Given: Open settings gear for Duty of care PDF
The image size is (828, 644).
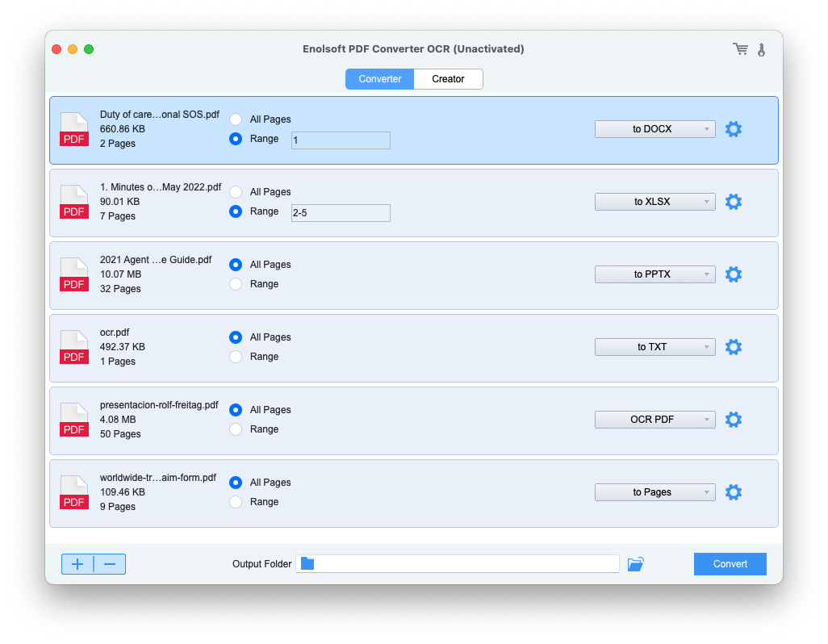Looking at the screenshot, I should coord(733,129).
